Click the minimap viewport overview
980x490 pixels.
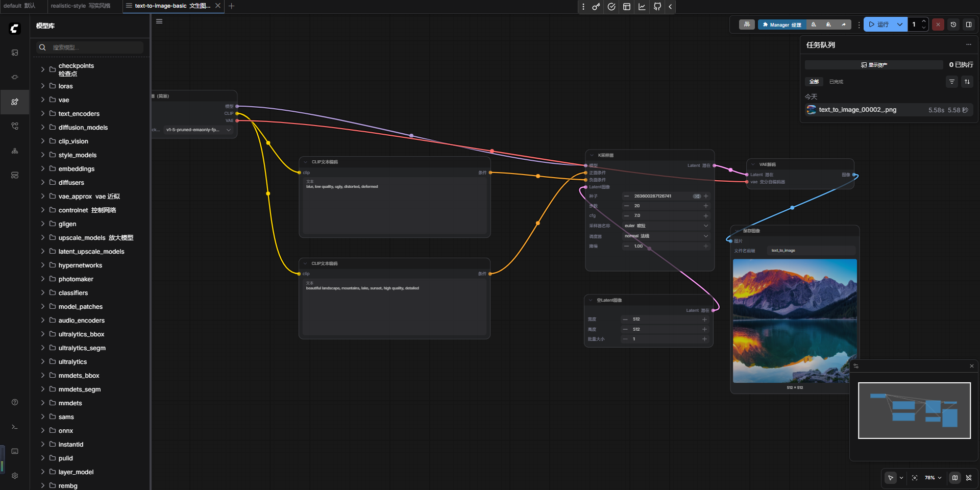click(x=914, y=410)
